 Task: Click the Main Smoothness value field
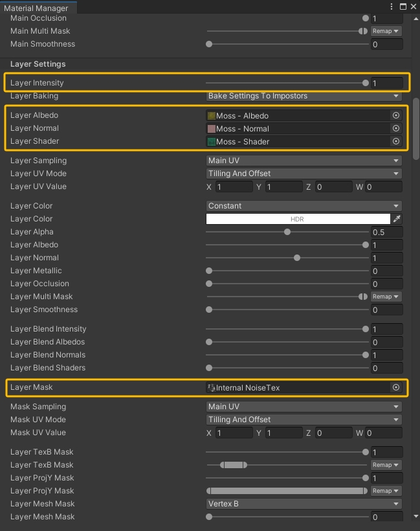pyautogui.click(x=387, y=44)
